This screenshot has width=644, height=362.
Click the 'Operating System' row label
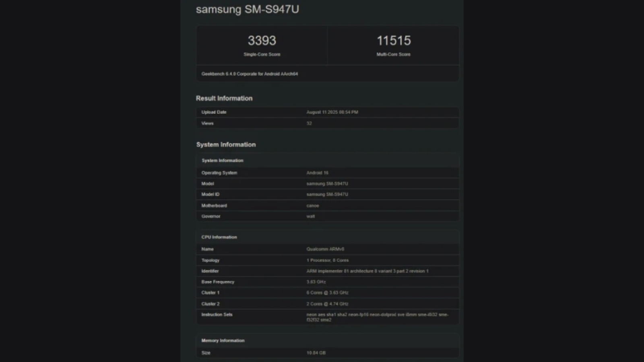pos(219,173)
